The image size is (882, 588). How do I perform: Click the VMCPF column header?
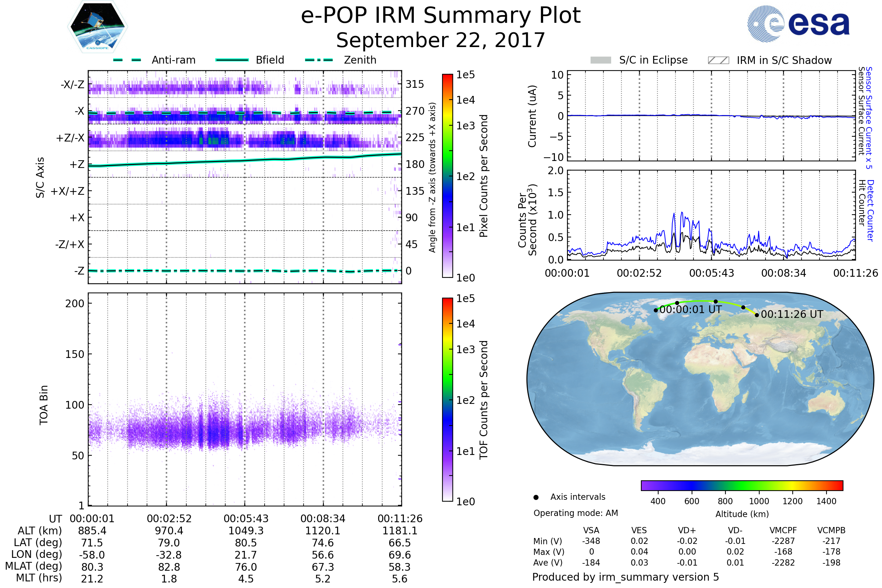783,530
